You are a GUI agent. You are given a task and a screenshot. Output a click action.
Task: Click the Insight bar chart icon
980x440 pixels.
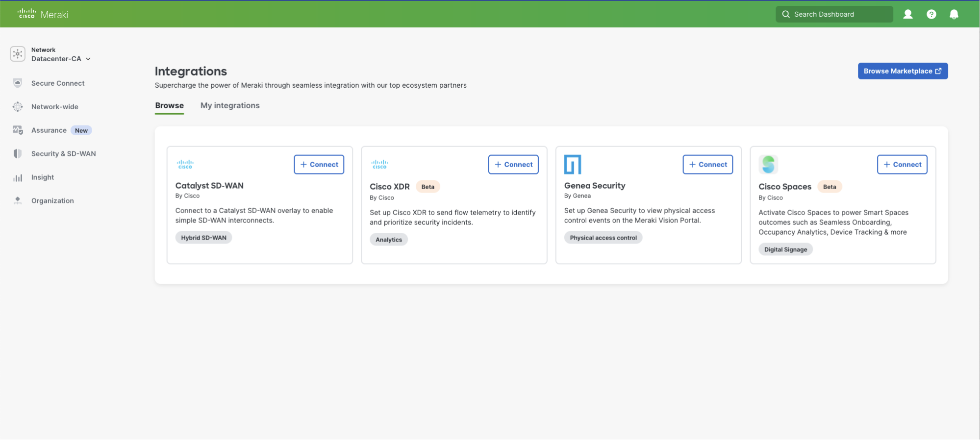18,177
